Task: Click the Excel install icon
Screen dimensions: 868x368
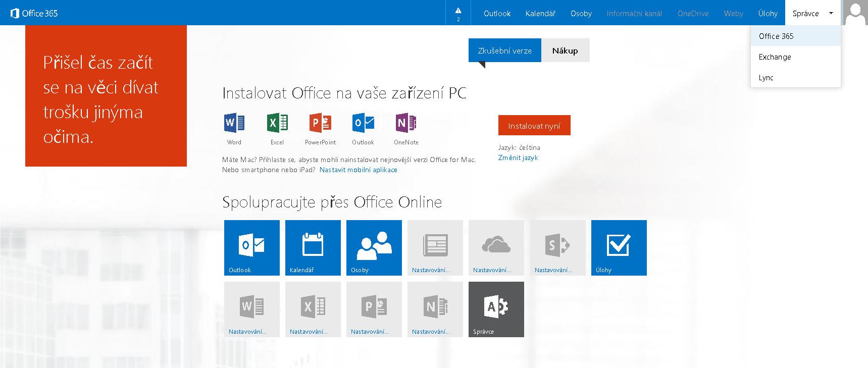Action: click(x=277, y=123)
